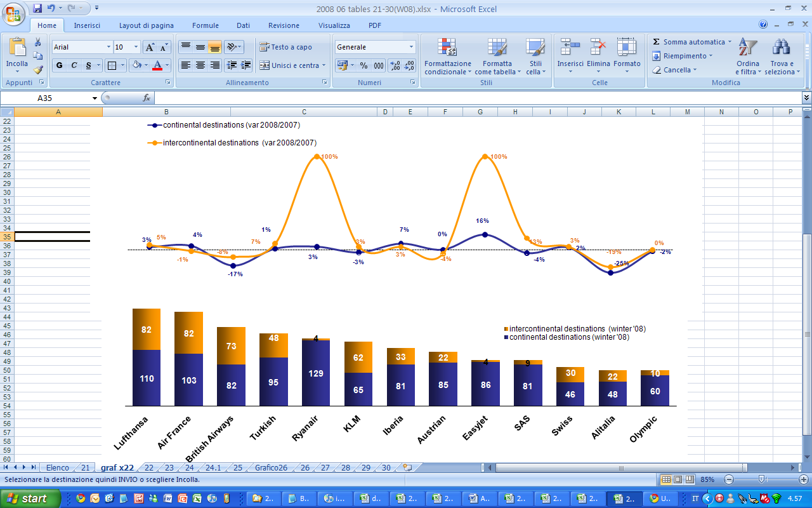Decrease decimal places

[409, 65]
